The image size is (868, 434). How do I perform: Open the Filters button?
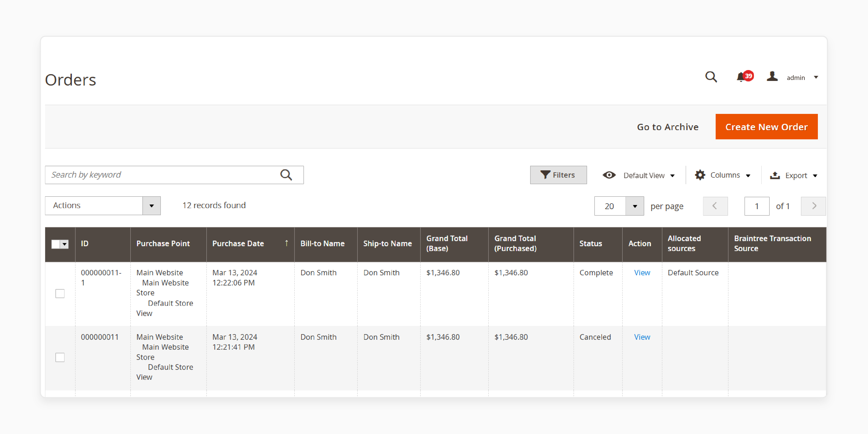pyautogui.click(x=558, y=175)
